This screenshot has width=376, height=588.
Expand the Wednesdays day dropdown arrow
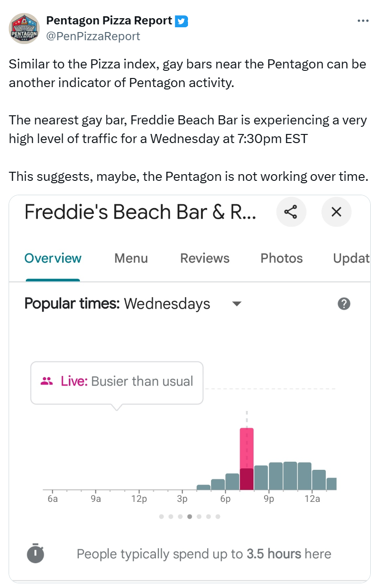(236, 304)
